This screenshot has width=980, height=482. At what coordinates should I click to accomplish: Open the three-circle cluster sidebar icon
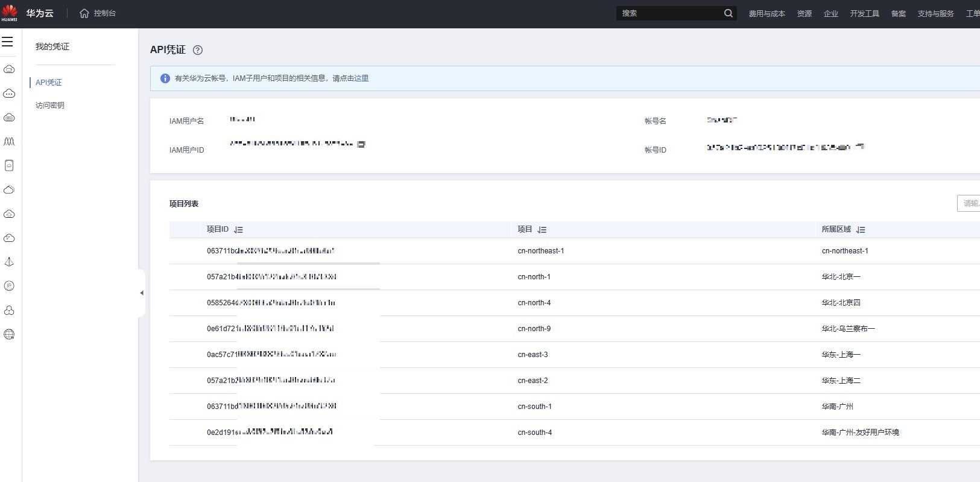(x=9, y=311)
